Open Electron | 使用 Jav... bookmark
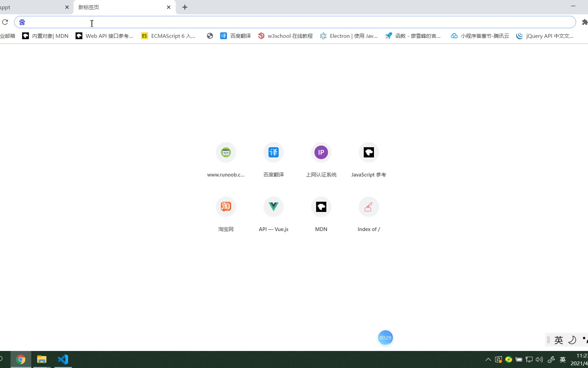 (x=349, y=36)
